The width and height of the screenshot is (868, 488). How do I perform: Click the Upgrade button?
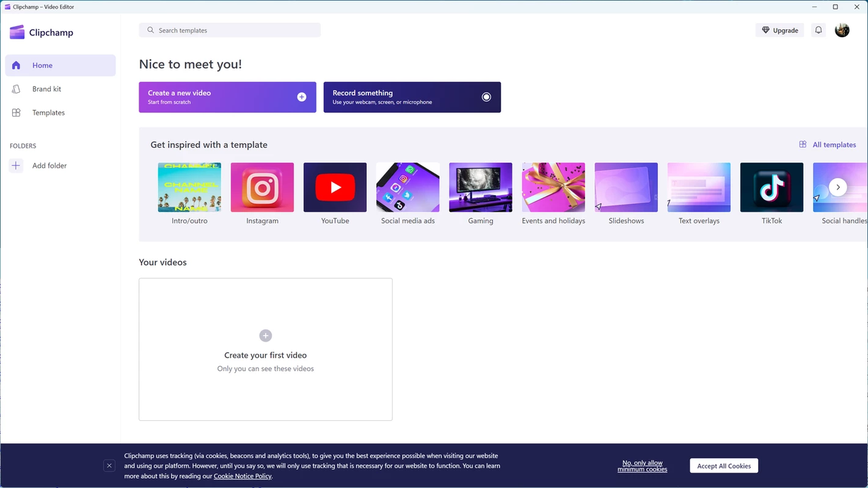779,30
